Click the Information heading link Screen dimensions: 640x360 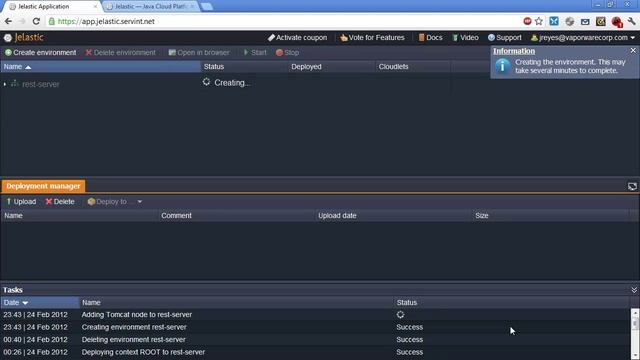point(514,51)
